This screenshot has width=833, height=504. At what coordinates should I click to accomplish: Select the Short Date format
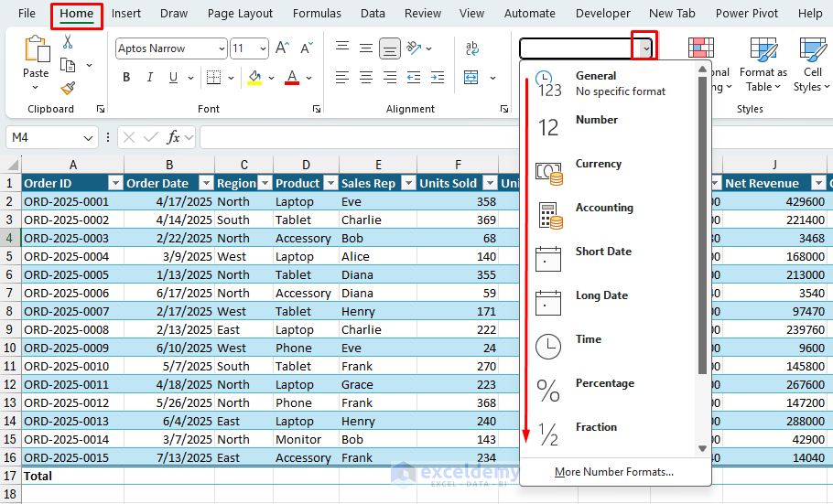(x=609, y=259)
